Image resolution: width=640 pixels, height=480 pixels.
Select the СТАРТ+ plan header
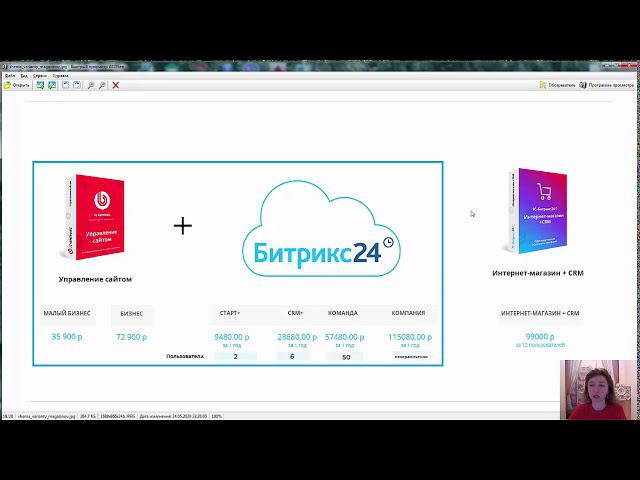click(230, 313)
